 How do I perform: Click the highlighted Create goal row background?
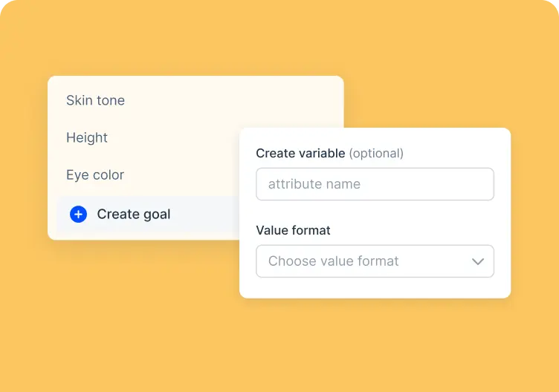tap(149, 215)
